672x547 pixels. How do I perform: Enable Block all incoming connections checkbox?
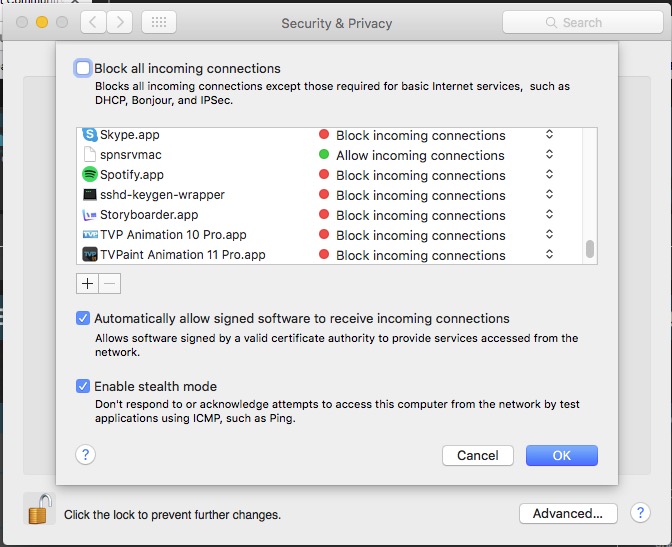(83, 68)
